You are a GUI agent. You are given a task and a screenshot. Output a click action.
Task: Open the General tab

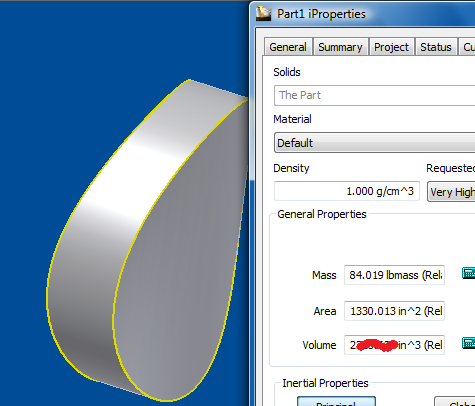288,47
